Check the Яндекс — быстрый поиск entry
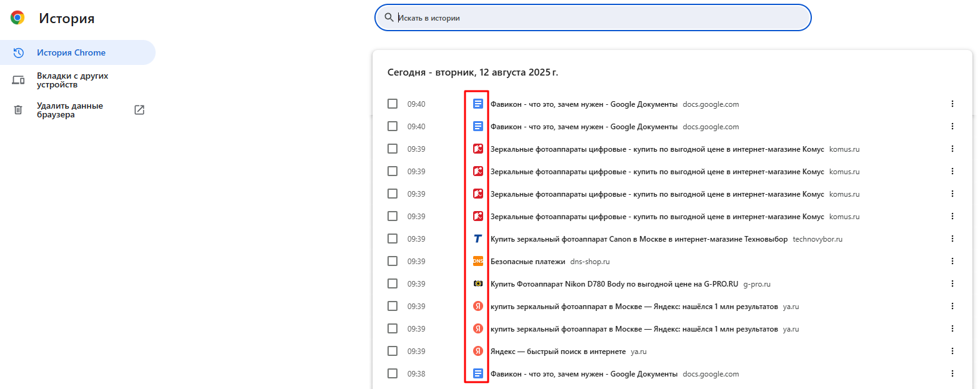This screenshot has width=980, height=389. click(x=392, y=351)
